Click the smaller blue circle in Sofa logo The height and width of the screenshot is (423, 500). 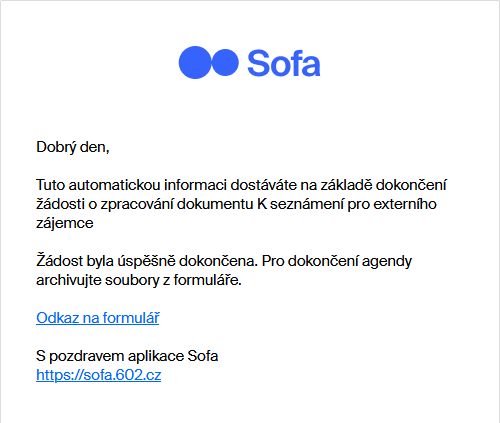[225, 62]
